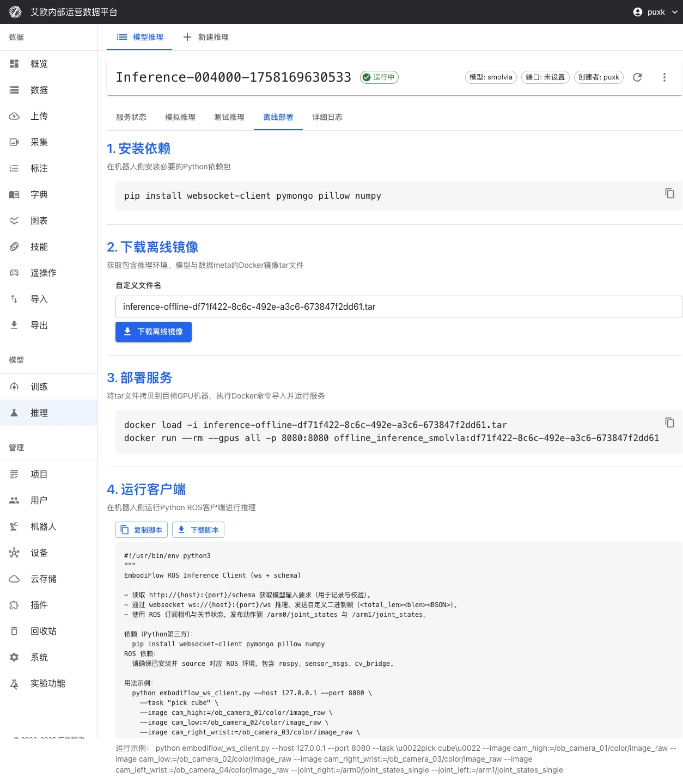
Task: Click the 艾欧内部运营数据平台 header title
Action: [x=74, y=12]
